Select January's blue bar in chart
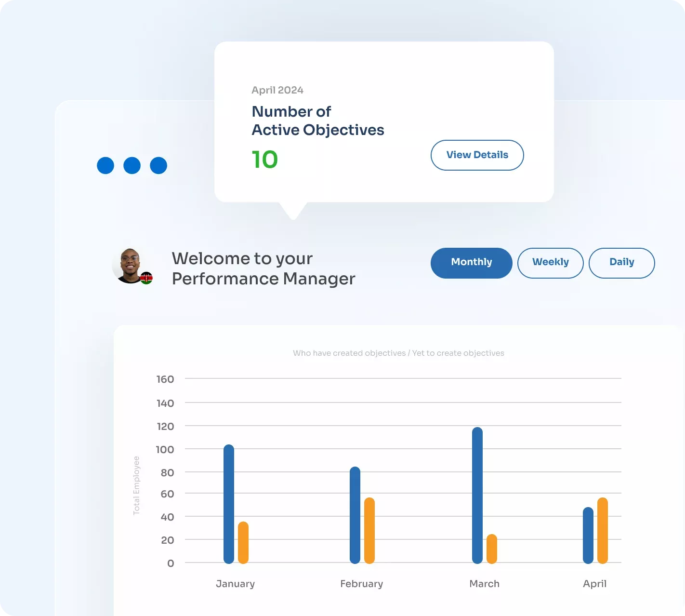685x616 pixels. coord(229,504)
